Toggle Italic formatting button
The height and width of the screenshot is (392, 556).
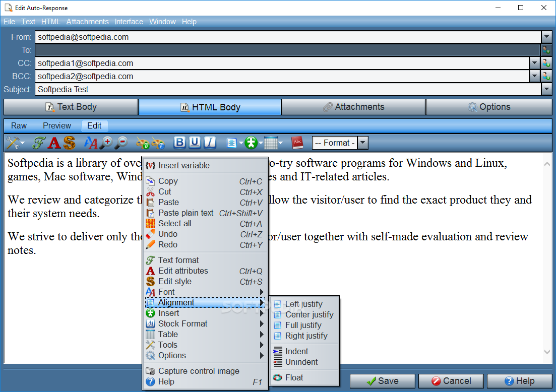[x=210, y=143]
